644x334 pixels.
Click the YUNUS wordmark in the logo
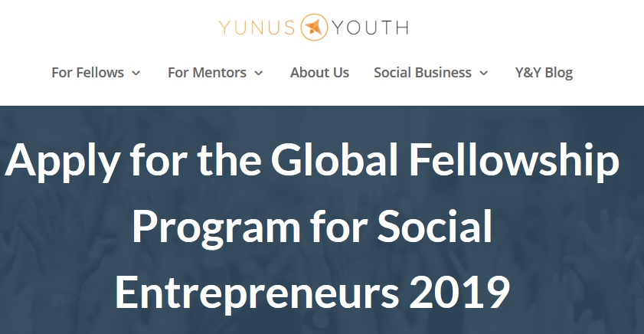(257, 28)
